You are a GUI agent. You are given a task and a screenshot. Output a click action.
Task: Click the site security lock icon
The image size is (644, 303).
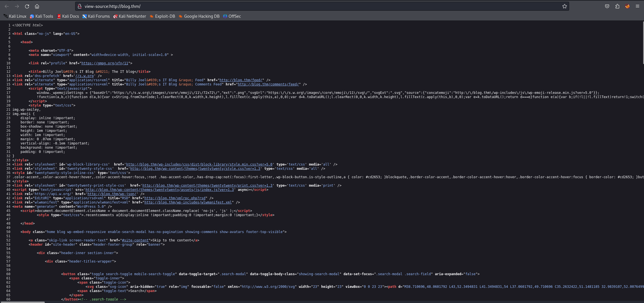[x=80, y=6]
